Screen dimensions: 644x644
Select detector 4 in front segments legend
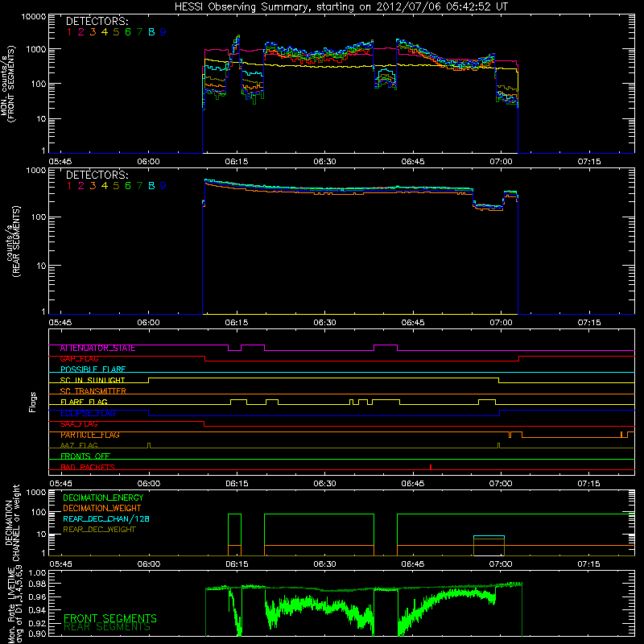[105, 32]
